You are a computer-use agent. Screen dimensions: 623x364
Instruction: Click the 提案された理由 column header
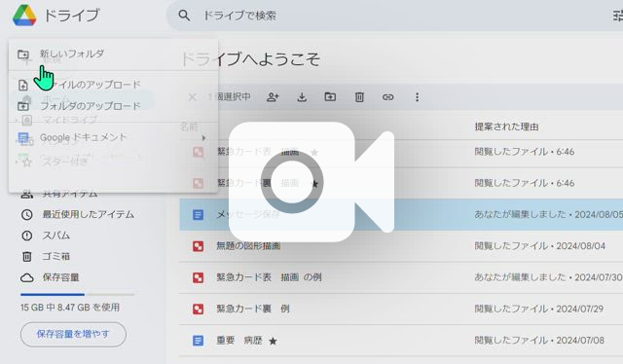506,127
